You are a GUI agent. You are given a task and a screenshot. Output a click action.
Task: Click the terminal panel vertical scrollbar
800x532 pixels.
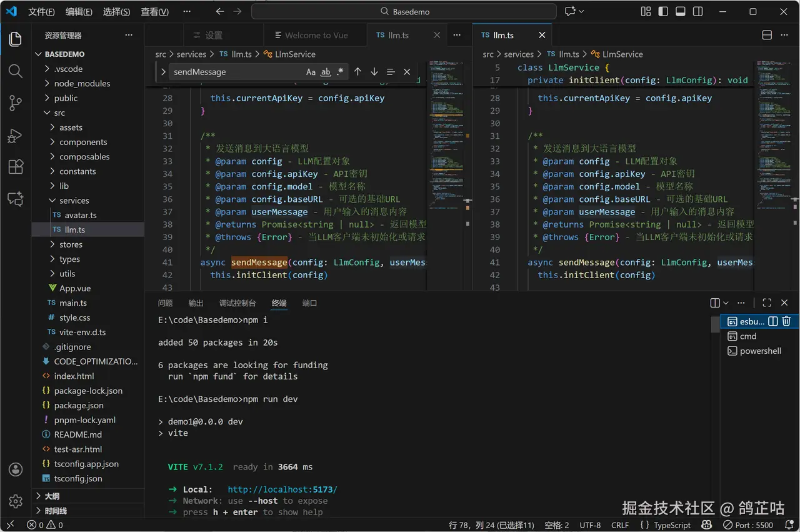coord(715,325)
